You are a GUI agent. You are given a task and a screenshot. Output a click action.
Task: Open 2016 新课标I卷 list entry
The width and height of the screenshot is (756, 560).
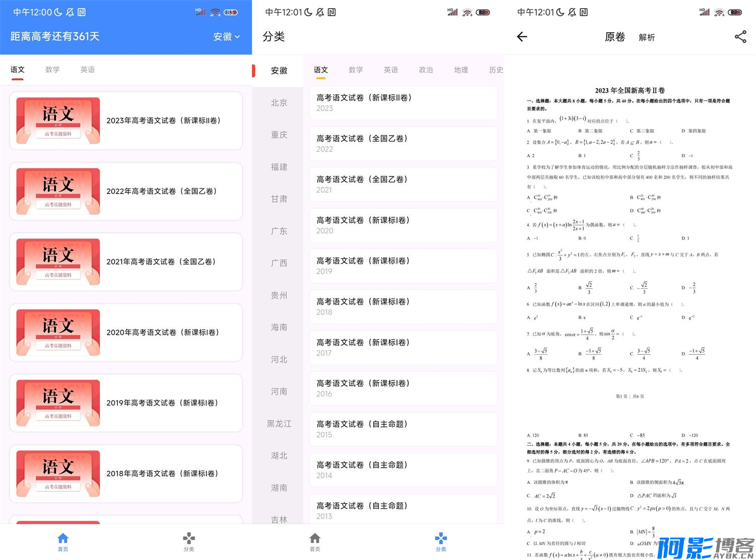pos(403,388)
